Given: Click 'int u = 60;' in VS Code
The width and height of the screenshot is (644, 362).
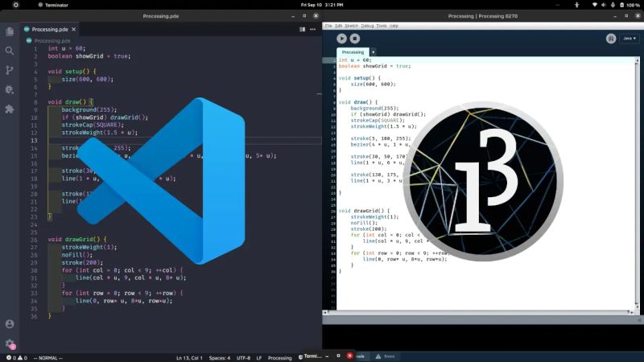Looking at the screenshot, I should tap(67, 48).
